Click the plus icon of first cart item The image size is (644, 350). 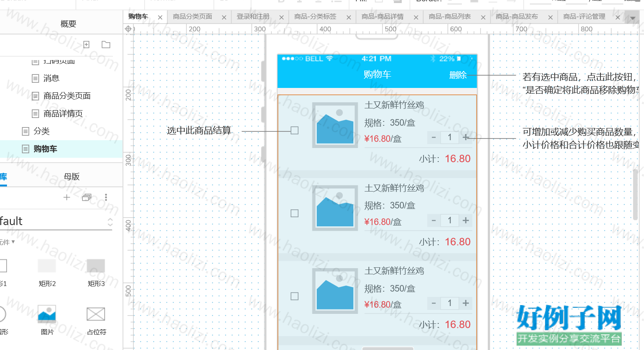466,138
